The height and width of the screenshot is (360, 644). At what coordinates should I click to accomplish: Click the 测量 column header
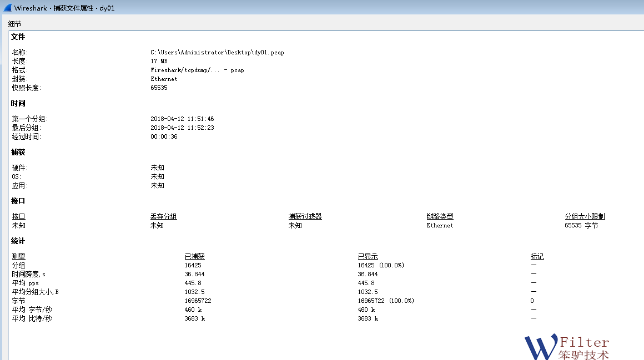19,256
